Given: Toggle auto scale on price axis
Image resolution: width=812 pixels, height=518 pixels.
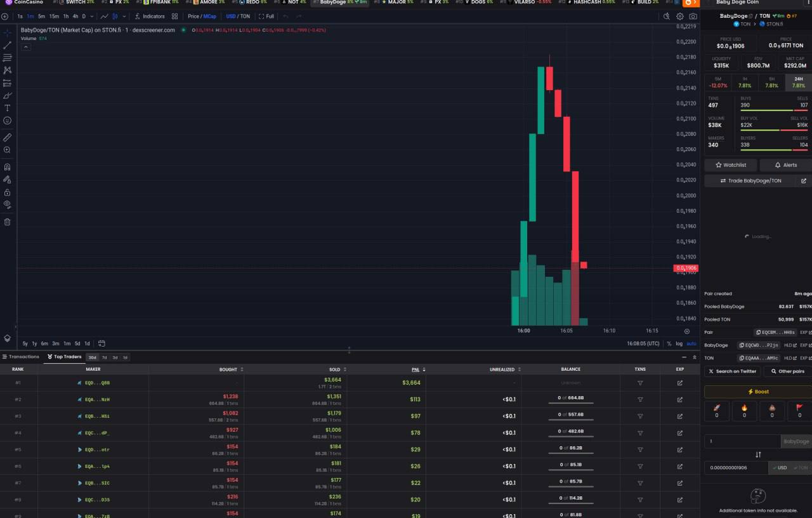Looking at the screenshot, I should [x=691, y=343].
